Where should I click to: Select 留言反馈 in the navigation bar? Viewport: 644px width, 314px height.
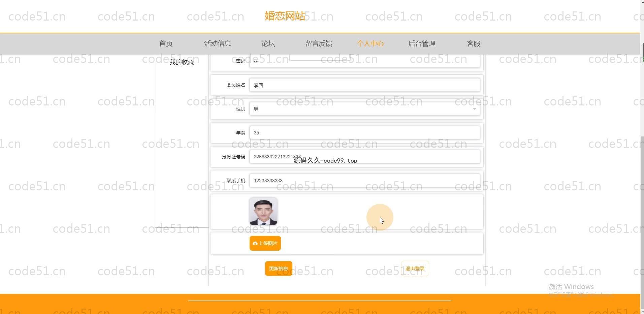pyautogui.click(x=319, y=43)
